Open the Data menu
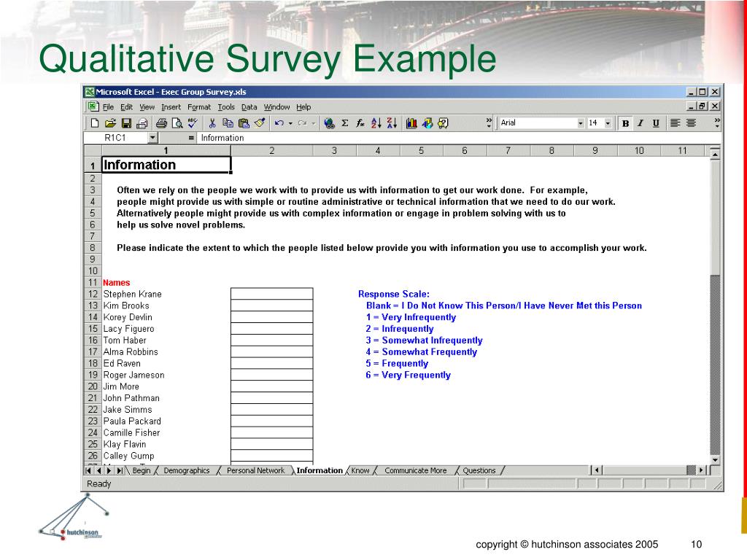 tap(249, 107)
